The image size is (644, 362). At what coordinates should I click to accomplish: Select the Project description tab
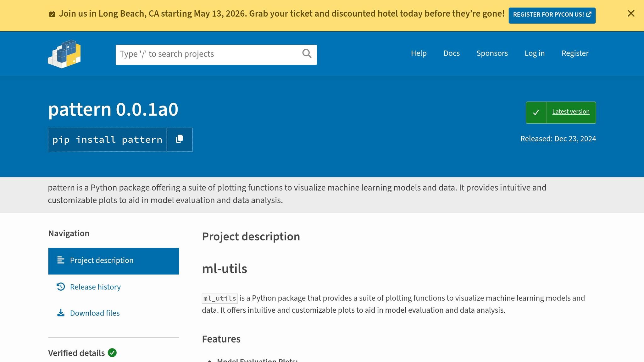pyautogui.click(x=102, y=261)
